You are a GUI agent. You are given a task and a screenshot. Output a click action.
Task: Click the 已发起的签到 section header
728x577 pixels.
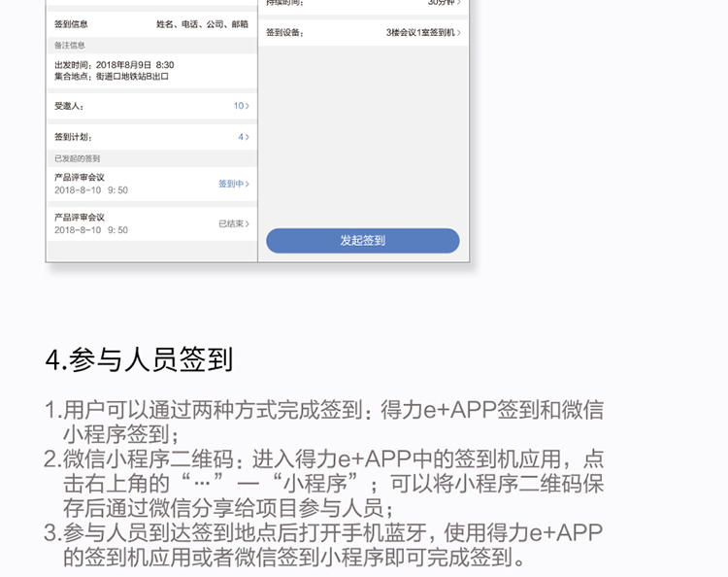(151, 158)
